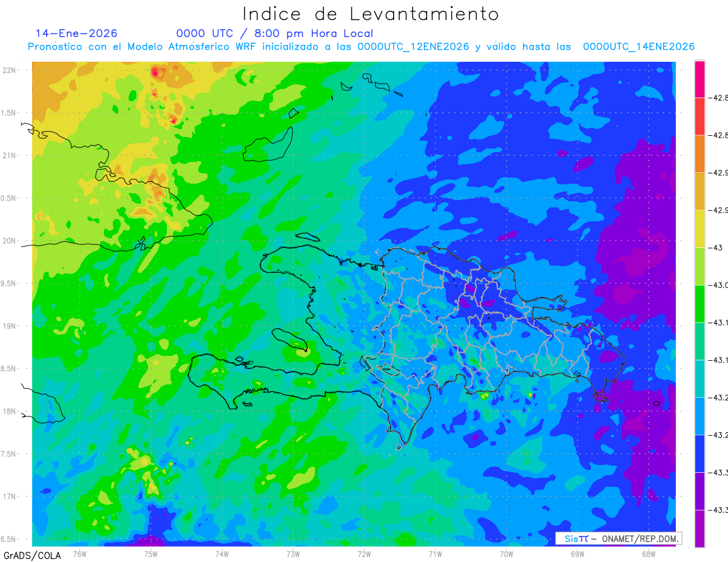Pick the pink swatch on the color bar

coord(699,79)
